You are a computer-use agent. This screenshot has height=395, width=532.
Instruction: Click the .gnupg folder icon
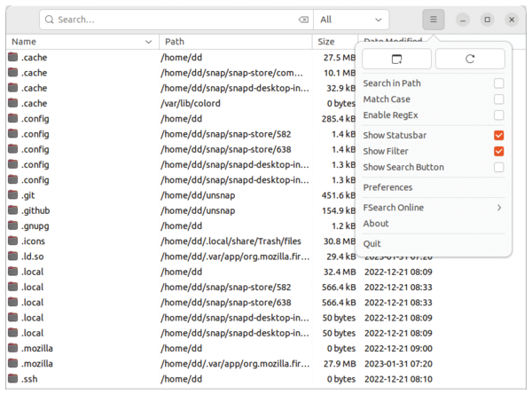(x=12, y=225)
